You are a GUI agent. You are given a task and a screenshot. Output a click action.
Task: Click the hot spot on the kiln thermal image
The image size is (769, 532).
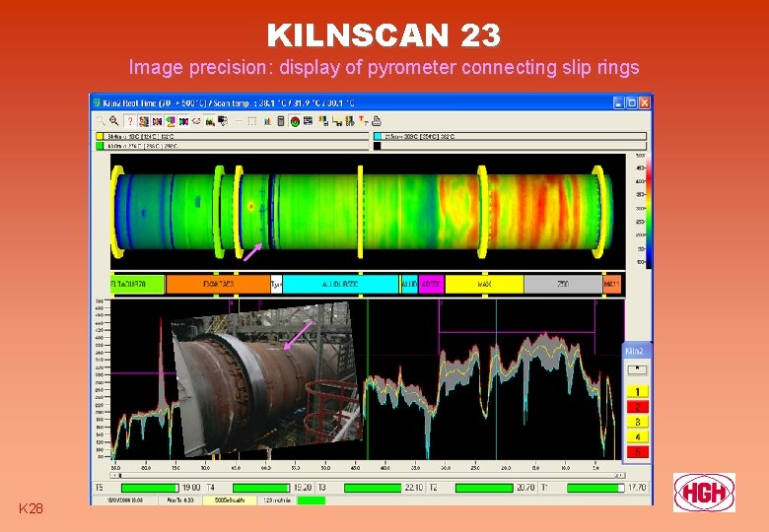tap(251, 206)
